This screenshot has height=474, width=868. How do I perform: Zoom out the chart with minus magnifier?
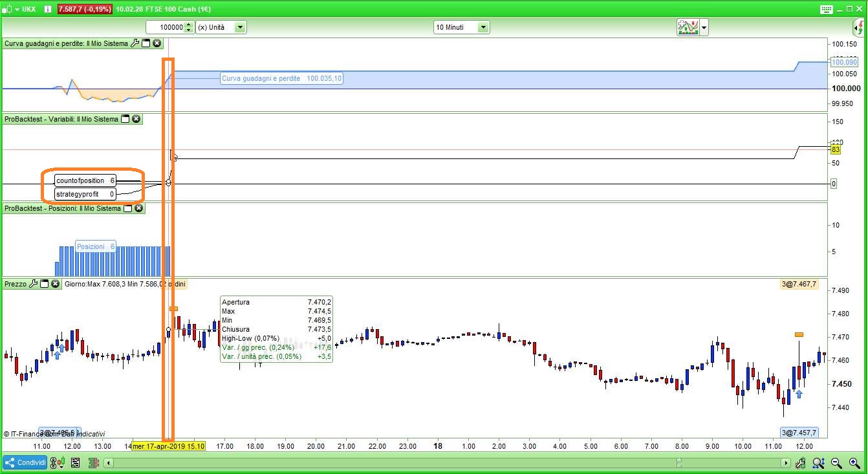click(836, 463)
